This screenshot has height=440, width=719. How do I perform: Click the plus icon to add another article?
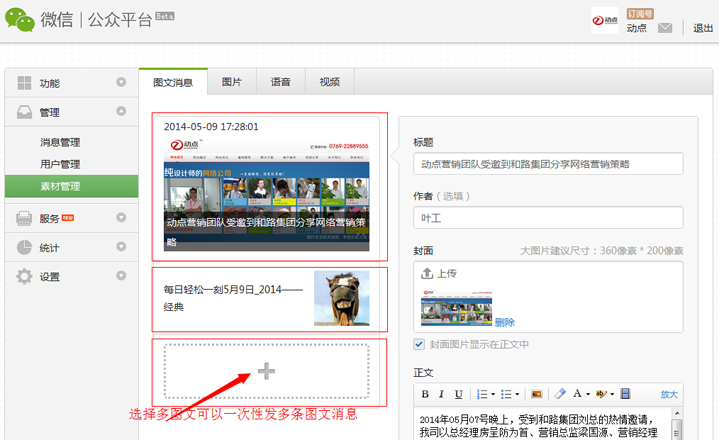266,371
